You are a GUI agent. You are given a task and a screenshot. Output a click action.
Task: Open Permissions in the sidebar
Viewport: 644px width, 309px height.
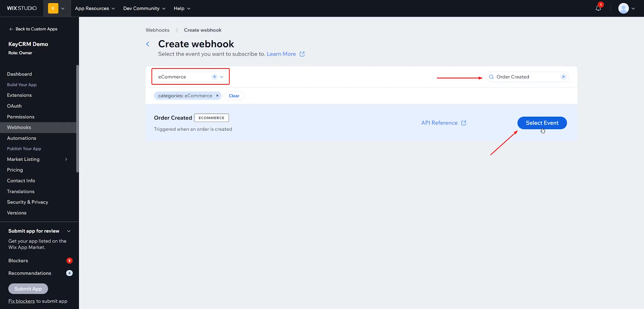(21, 117)
